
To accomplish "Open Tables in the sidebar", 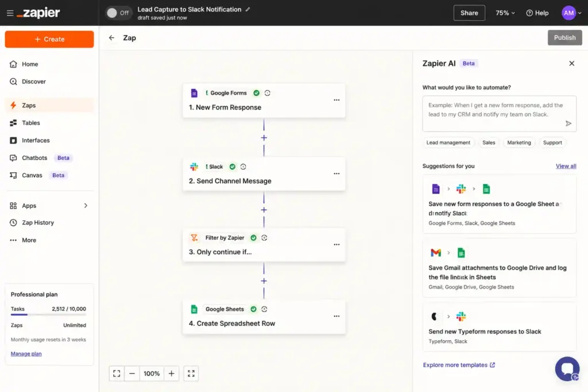I will (49, 123).
